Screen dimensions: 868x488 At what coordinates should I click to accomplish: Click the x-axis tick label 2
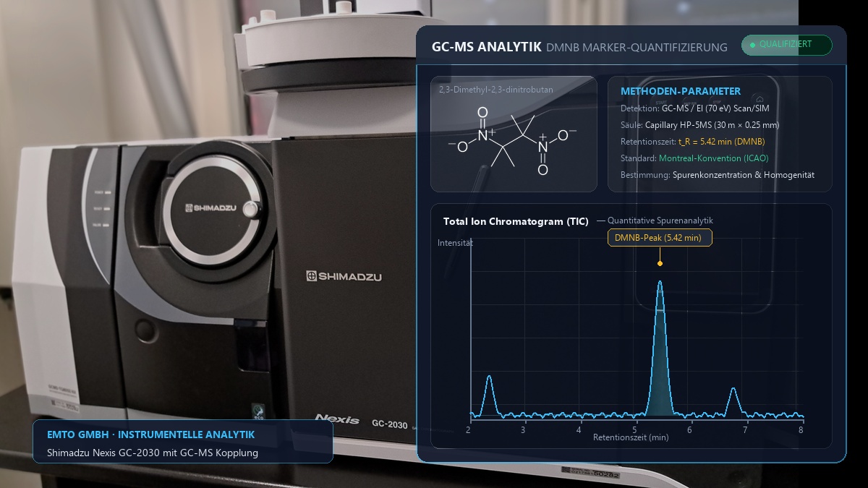point(468,429)
